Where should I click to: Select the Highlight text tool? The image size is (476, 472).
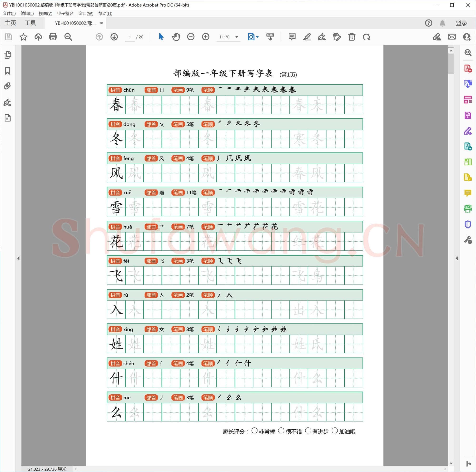[307, 37]
